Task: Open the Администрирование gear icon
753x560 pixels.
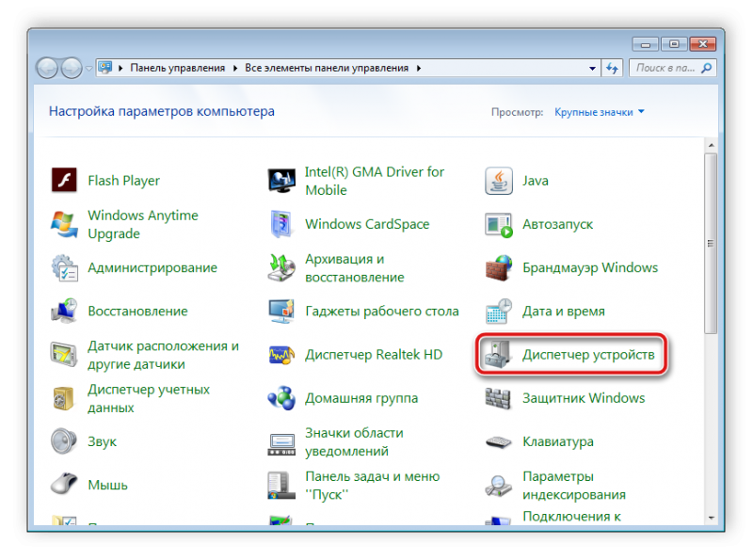Action: click(x=64, y=267)
